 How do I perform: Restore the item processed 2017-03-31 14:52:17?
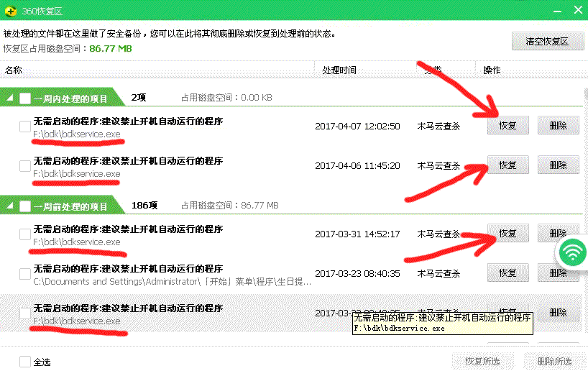coord(508,234)
